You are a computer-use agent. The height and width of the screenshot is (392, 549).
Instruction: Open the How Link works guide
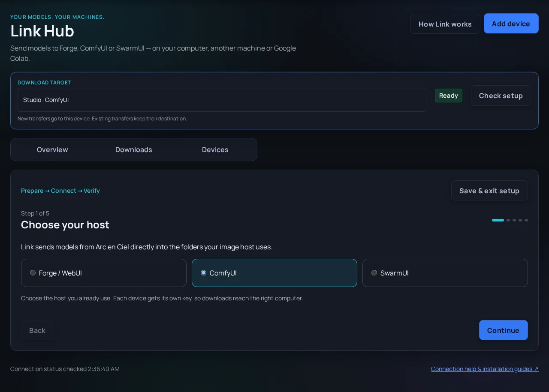pos(445,24)
